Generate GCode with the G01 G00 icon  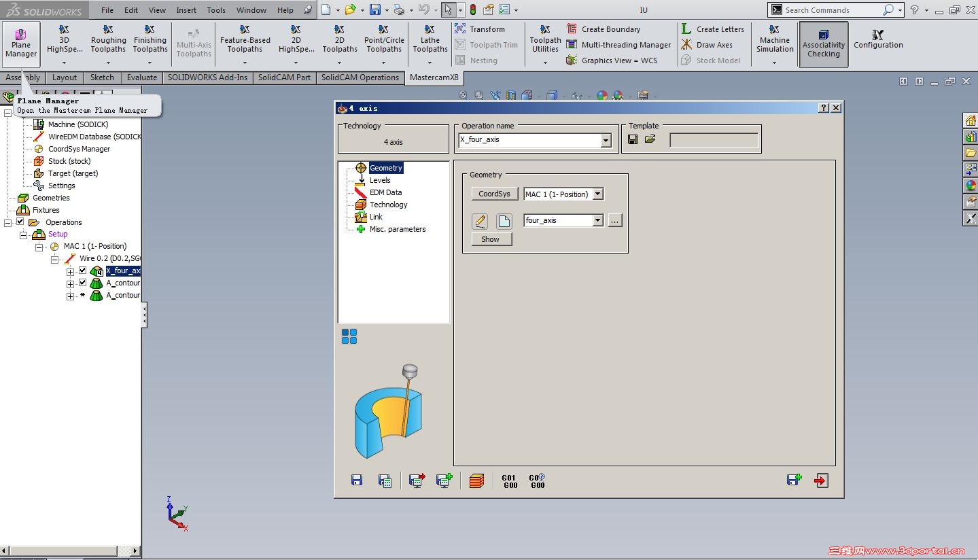coord(509,481)
